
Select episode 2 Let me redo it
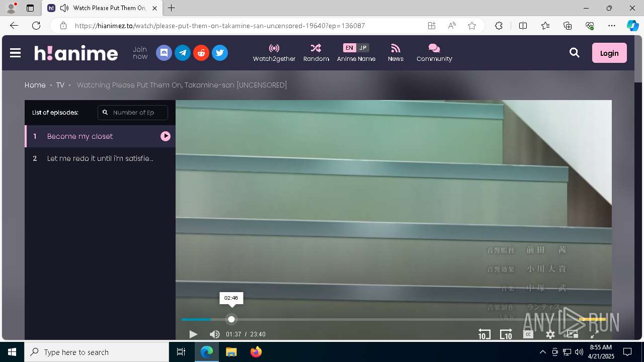pyautogui.click(x=100, y=158)
